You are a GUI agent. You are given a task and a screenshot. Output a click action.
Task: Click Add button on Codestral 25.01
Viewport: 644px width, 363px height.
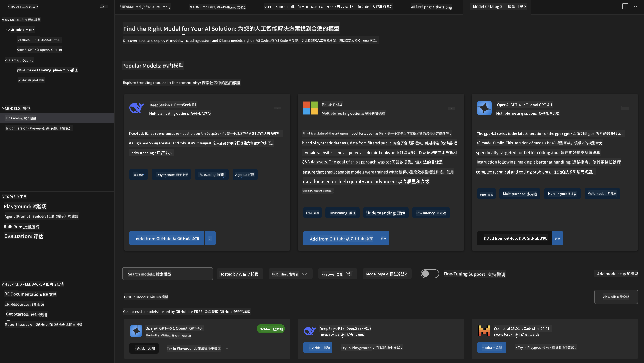pos(491,348)
